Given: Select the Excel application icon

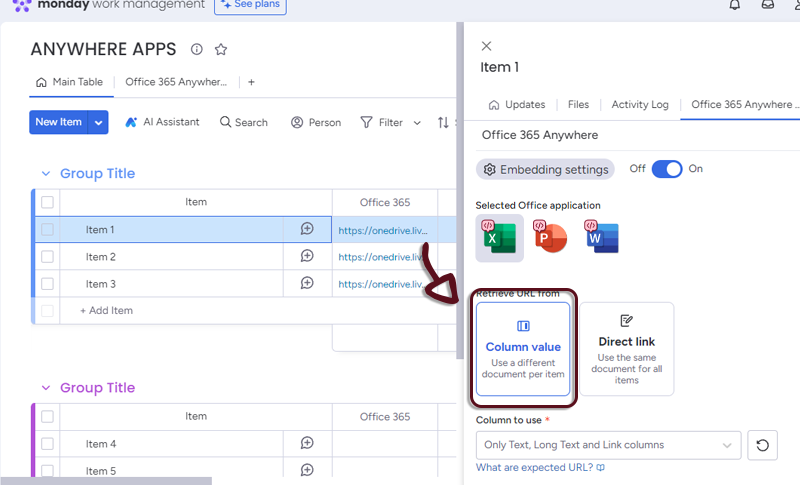Looking at the screenshot, I should 499,238.
